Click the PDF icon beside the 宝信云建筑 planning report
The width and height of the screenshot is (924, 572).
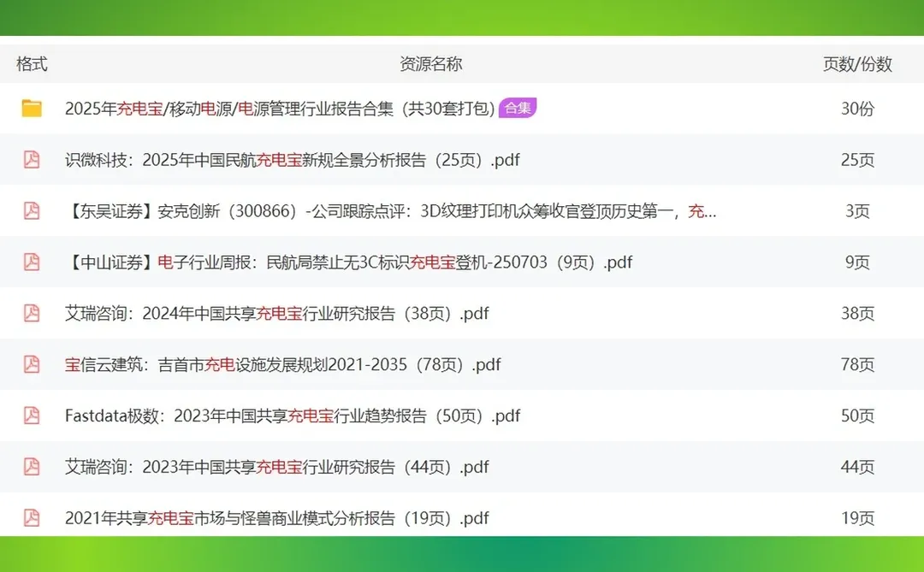[32, 364]
